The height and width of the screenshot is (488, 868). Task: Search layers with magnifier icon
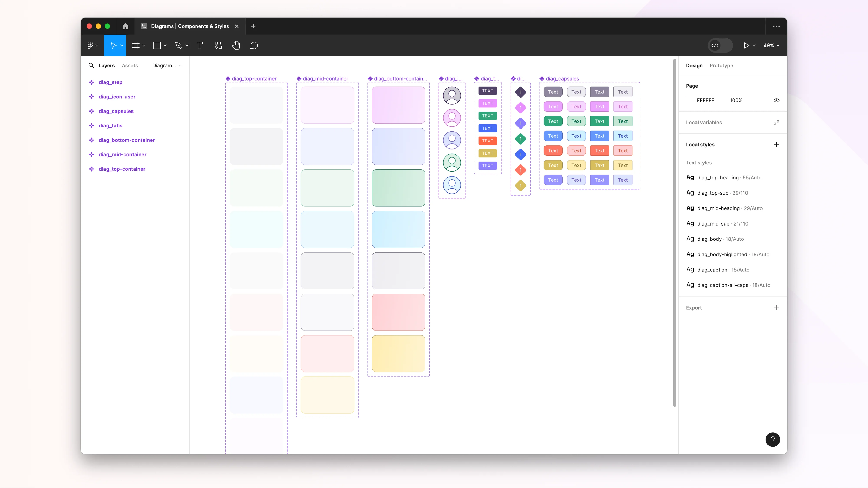click(91, 65)
